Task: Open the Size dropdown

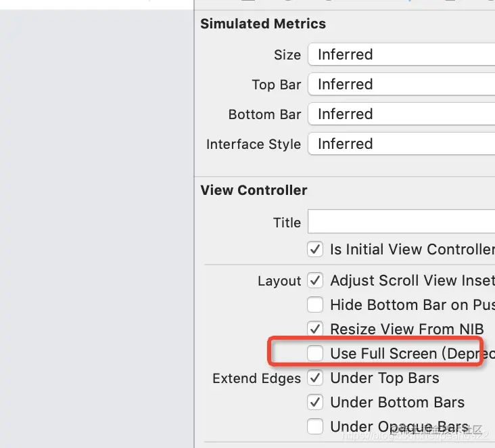Action: pos(401,55)
